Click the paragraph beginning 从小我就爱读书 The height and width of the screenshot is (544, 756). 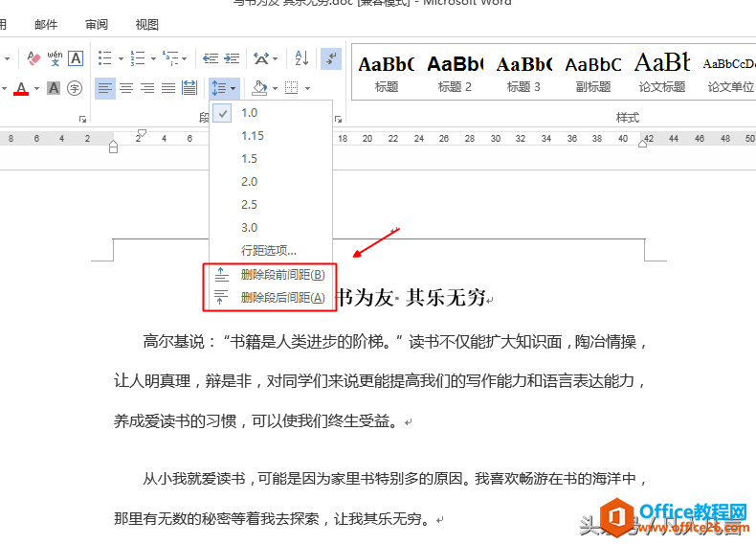click(380, 499)
